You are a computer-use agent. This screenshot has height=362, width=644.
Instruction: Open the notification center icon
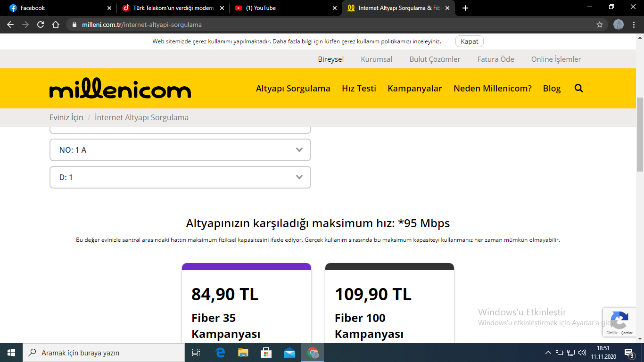pyautogui.click(x=628, y=353)
